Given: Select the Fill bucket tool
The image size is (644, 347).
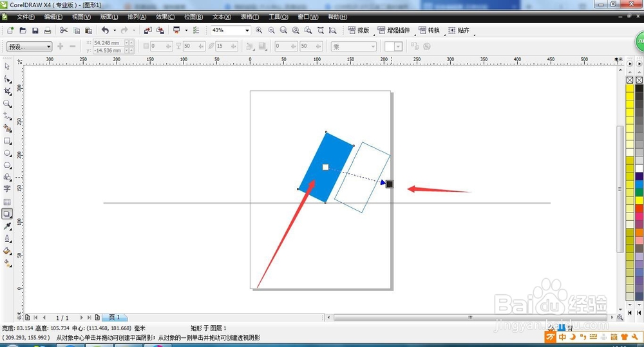Looking at the screenshot, I should pyautogui.click(x=7, y=251).
